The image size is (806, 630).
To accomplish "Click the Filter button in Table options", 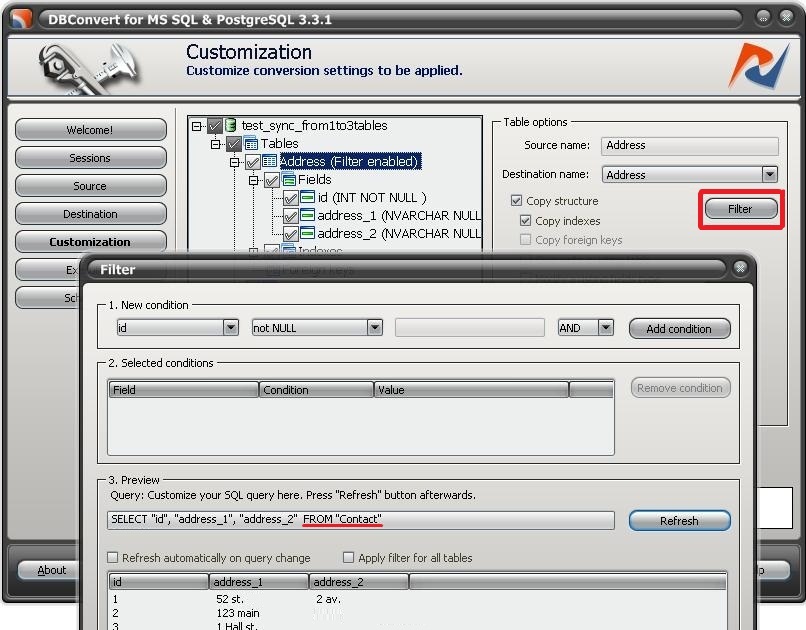I will [x=741, y=209].
